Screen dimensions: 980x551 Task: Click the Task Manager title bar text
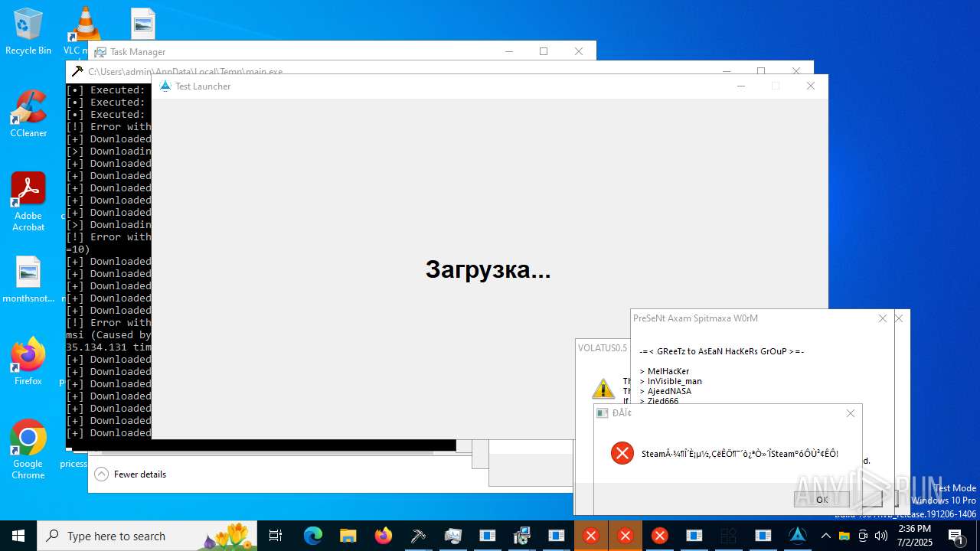click(138, 52)
